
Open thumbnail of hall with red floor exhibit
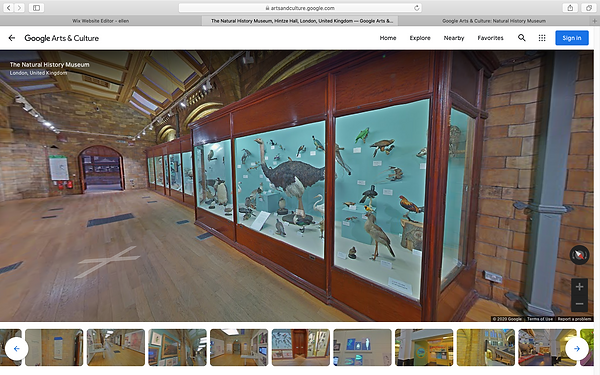(x=547, y=347)
